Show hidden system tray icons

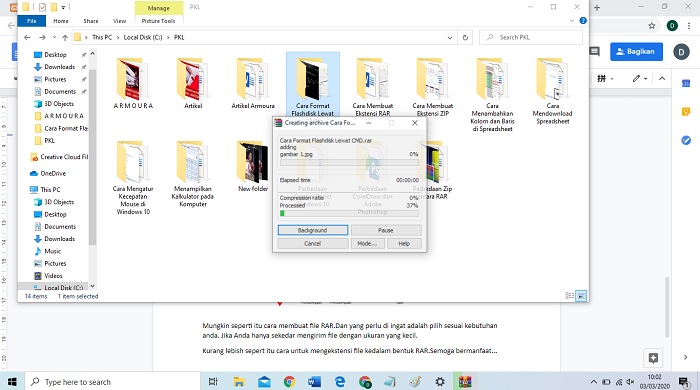[x=594, y=382]
